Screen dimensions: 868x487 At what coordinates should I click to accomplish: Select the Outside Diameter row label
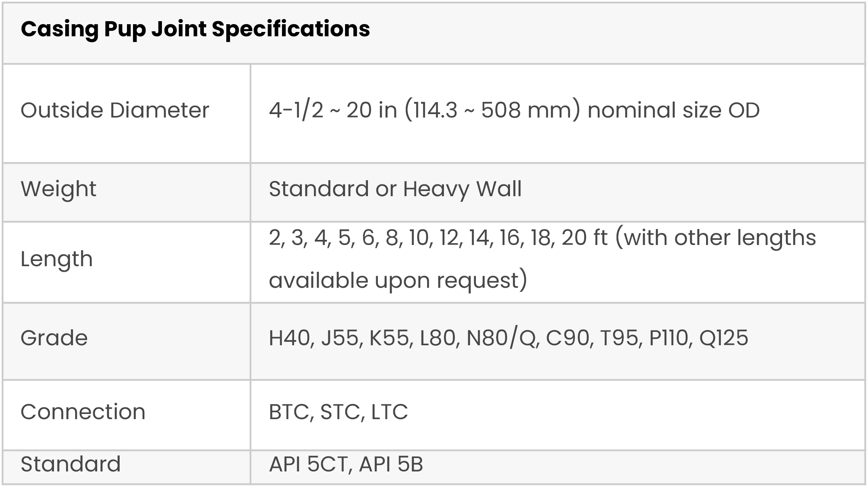pos(115,110)
